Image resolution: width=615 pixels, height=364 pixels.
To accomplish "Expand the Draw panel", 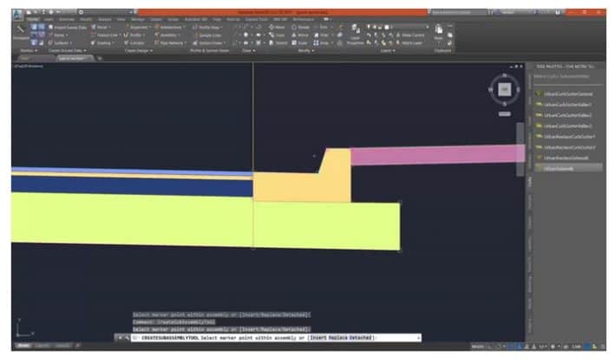I will tap(248, 51).
